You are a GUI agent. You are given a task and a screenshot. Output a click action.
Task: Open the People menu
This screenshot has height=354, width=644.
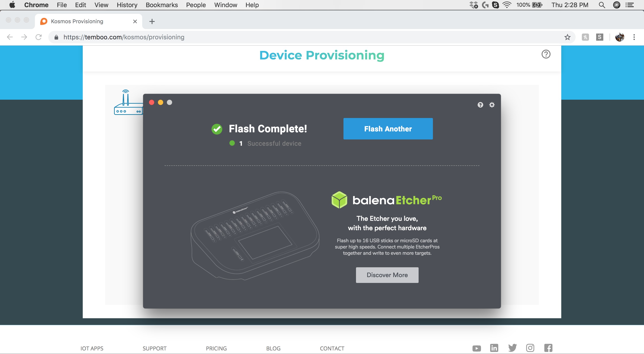click(196, 5)
